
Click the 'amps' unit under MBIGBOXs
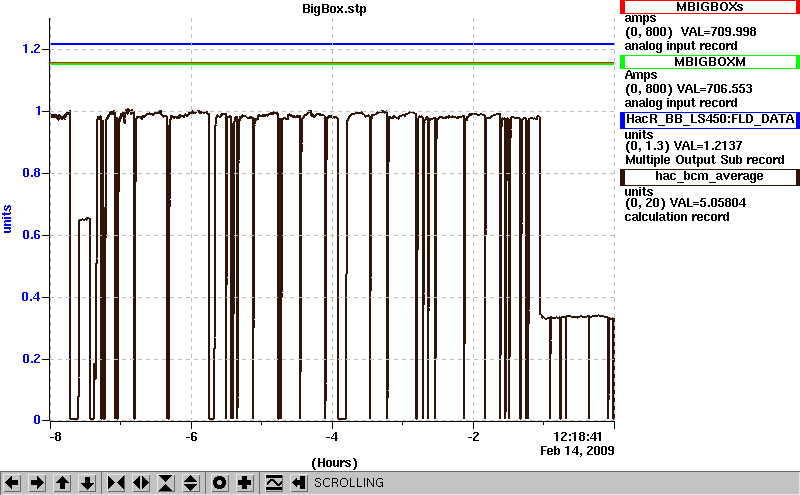pos(640,19)
